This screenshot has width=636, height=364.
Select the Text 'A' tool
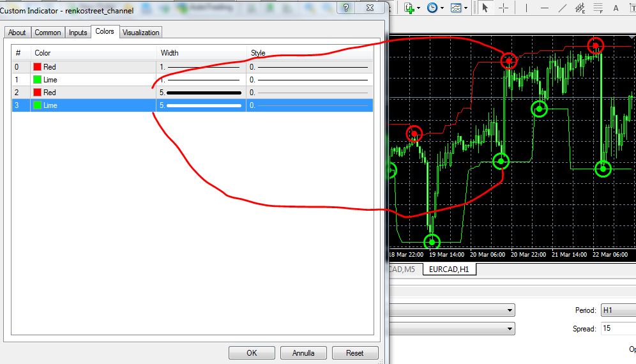[616, 8]
